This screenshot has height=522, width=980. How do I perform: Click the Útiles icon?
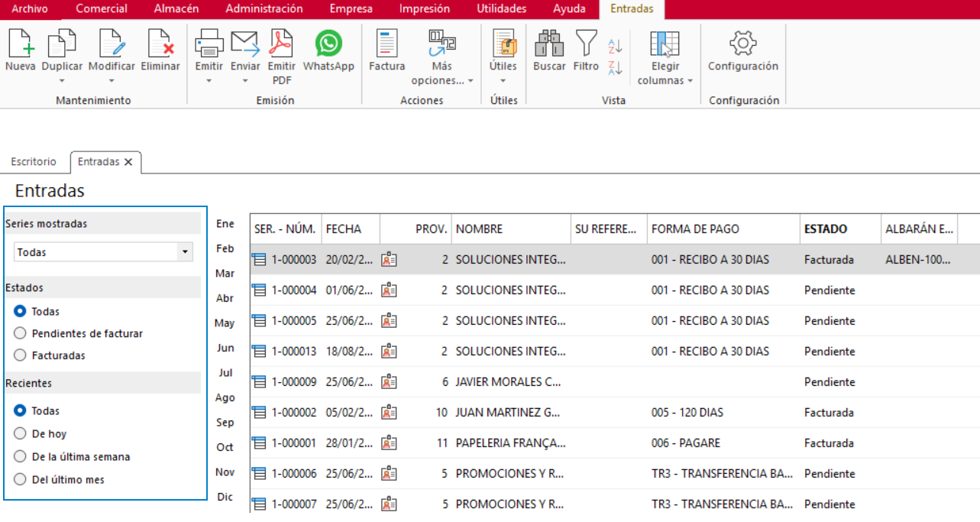tap(503, 43)
